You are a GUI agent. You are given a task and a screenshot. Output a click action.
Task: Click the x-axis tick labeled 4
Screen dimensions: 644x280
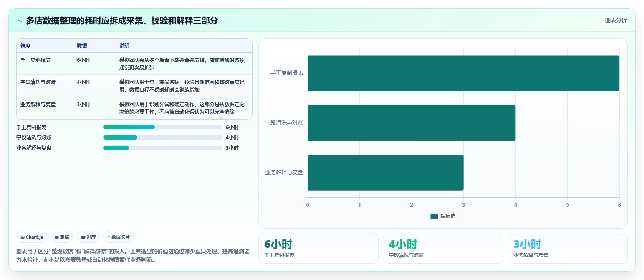pyautogui.click(x=515, y=205)
